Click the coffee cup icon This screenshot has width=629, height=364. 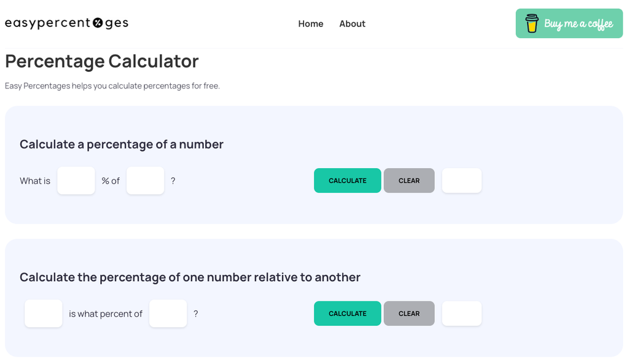point(532,23)
